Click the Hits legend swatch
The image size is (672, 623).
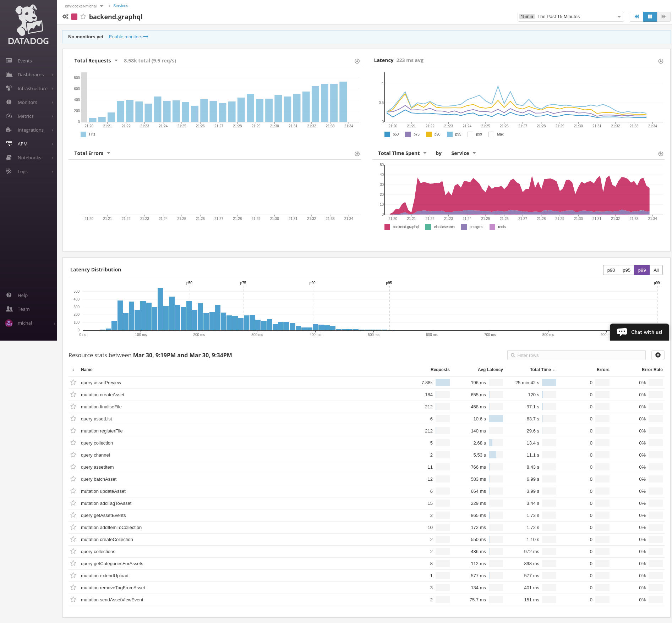[x=83, y=134]
